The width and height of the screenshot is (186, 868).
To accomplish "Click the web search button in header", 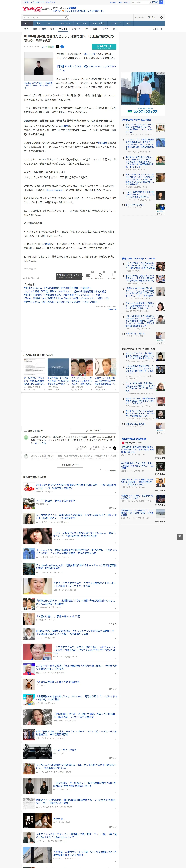I will click(161, 2).
